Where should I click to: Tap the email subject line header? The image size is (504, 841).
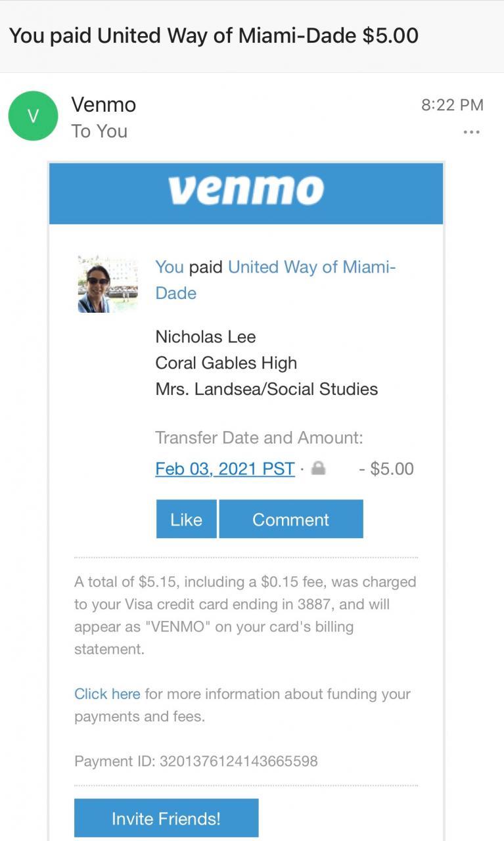(214, 35)
